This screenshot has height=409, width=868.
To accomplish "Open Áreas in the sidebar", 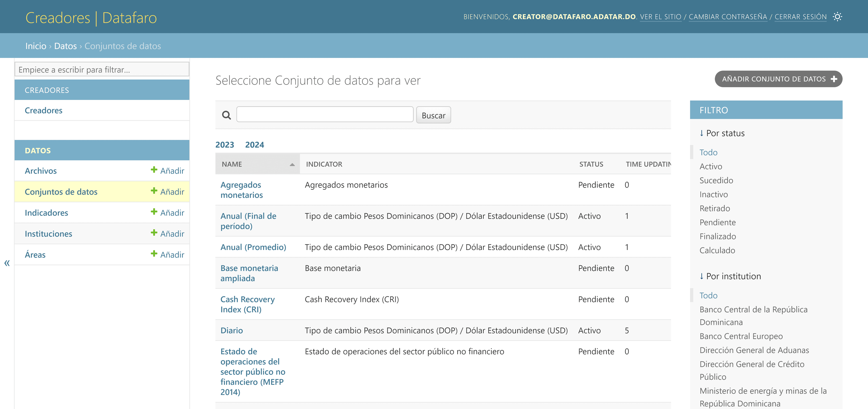I will point(35,254).
